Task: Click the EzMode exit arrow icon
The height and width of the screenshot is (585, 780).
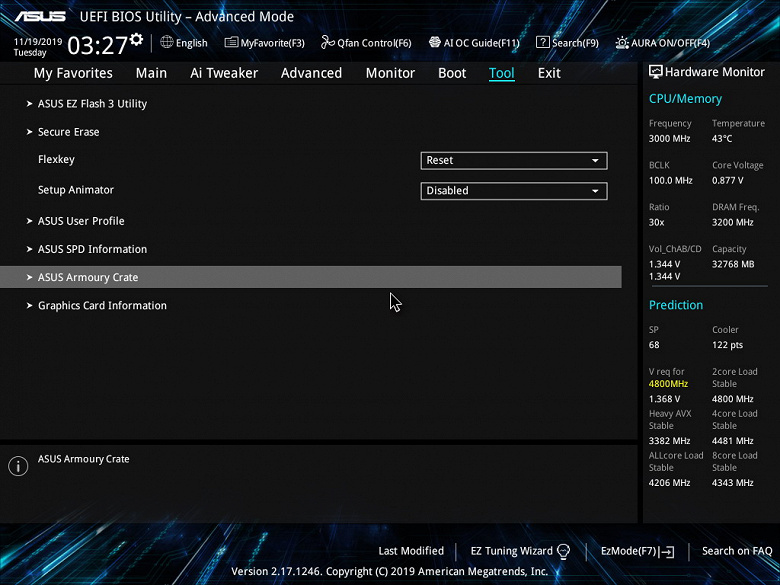Action: [667, 551]
